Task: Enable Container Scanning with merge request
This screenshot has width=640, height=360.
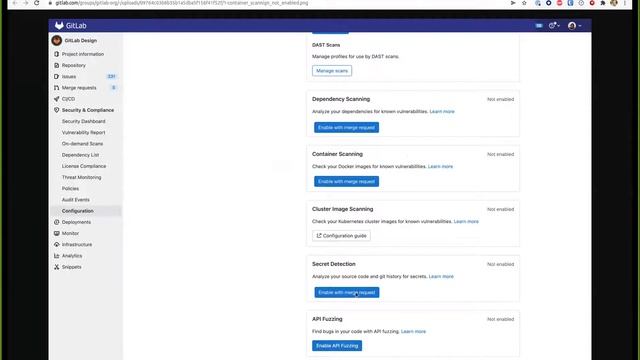Action: [346, 181]
